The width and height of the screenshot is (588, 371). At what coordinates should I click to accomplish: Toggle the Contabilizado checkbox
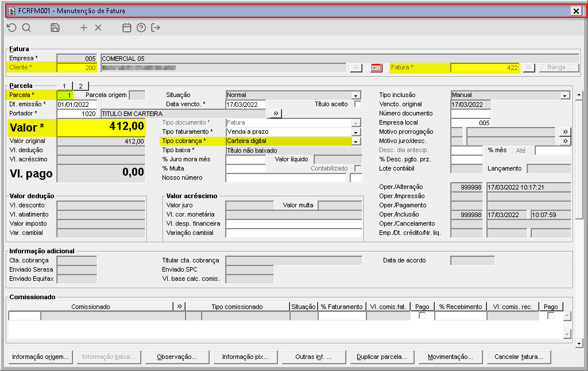pyautogui.click(x=358, y=168)
